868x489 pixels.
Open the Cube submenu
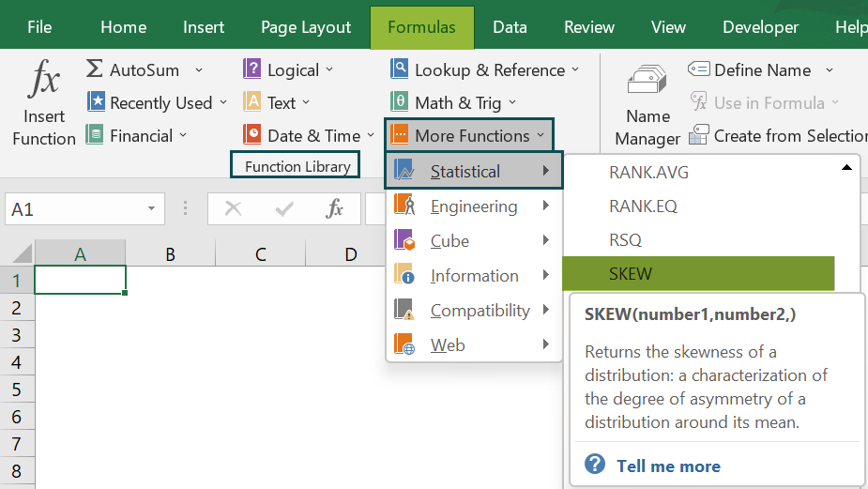[x=474, y=241]
